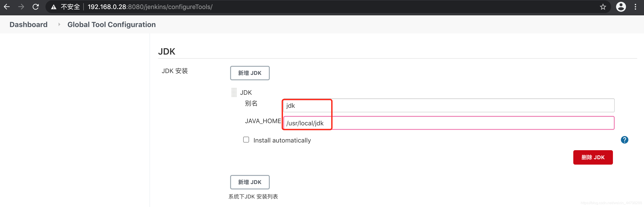This screenshot has height=207, width=644.
Task: Open the browser three-dot menu
Action: point(635,7)
